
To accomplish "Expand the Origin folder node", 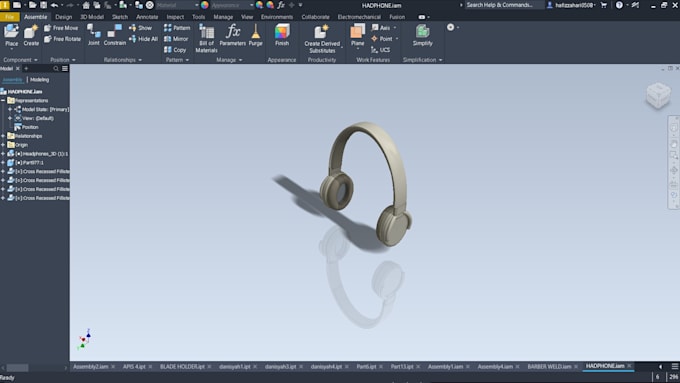I will (3, 145).
